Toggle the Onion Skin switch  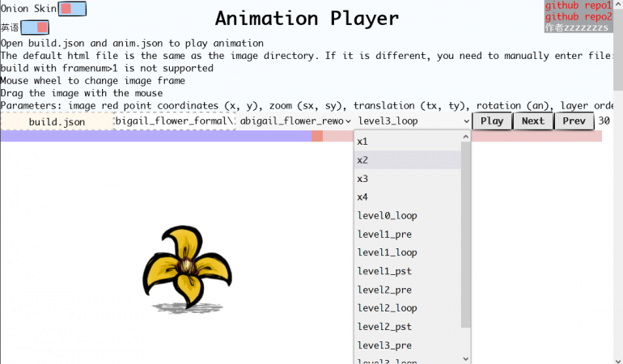(x=72, y=9)
